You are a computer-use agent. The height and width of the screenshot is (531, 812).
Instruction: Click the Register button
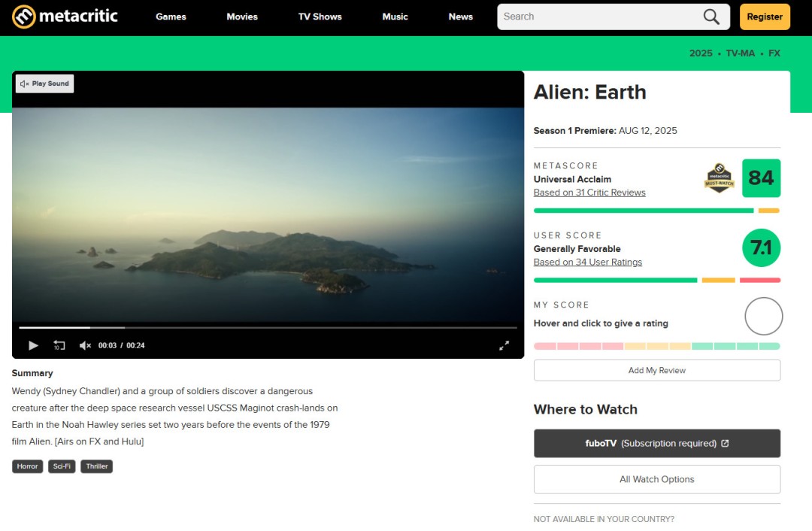point(765,17)
